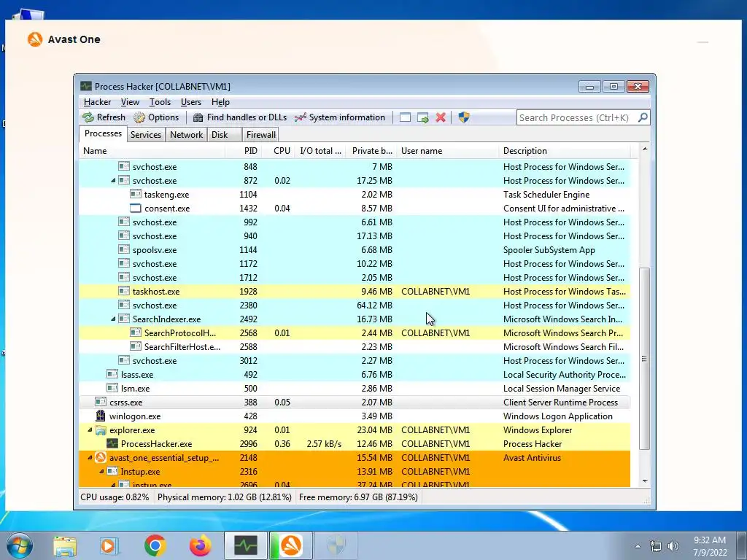The width and height of the screenshot is (747, 560).
Task: Collapse the explorer.exe tree node
Action: click(90, 430)
